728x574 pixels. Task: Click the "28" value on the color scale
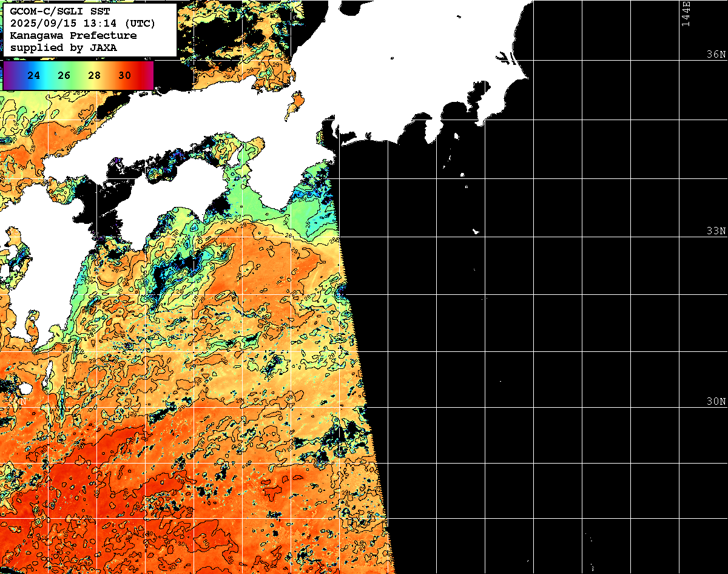[x=94, y=76]
